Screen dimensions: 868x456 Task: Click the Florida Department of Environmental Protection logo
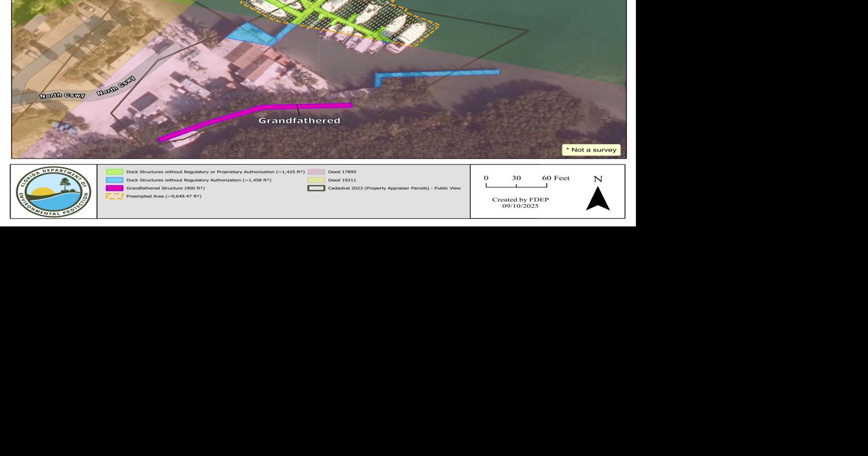pos(54,191)
